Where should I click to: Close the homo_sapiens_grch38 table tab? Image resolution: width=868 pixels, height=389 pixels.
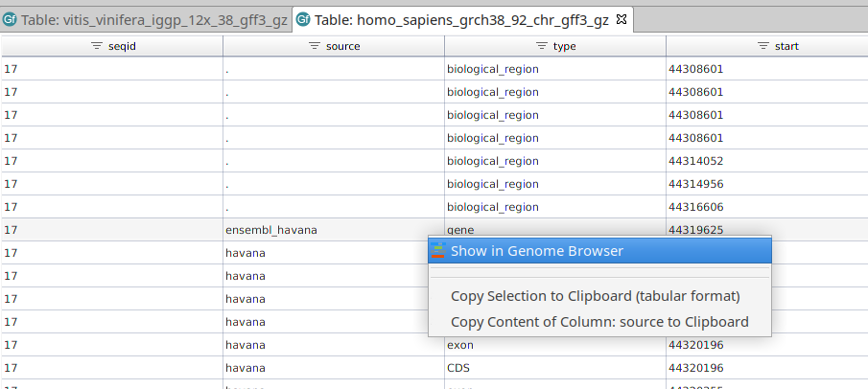point(620,19)
